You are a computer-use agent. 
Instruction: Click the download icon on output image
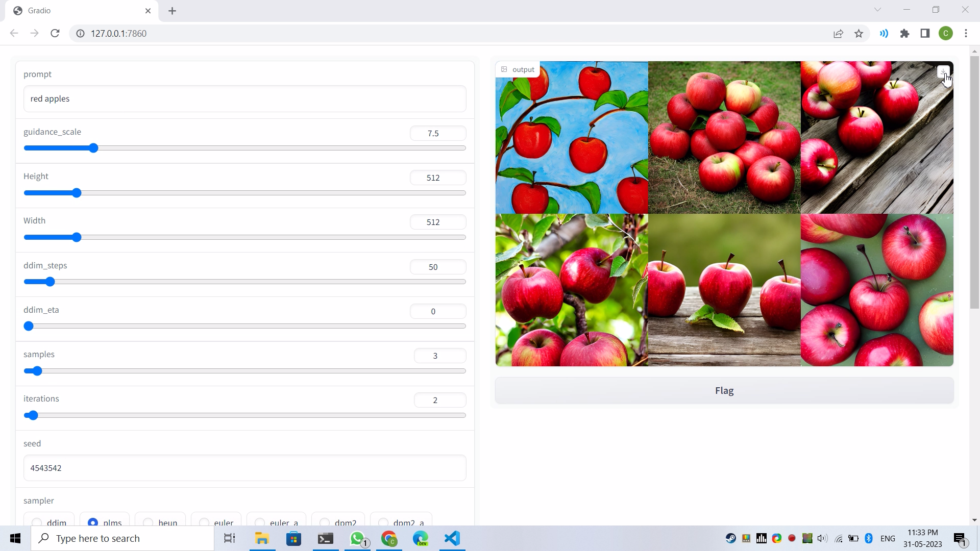click(x=943, y=71)
